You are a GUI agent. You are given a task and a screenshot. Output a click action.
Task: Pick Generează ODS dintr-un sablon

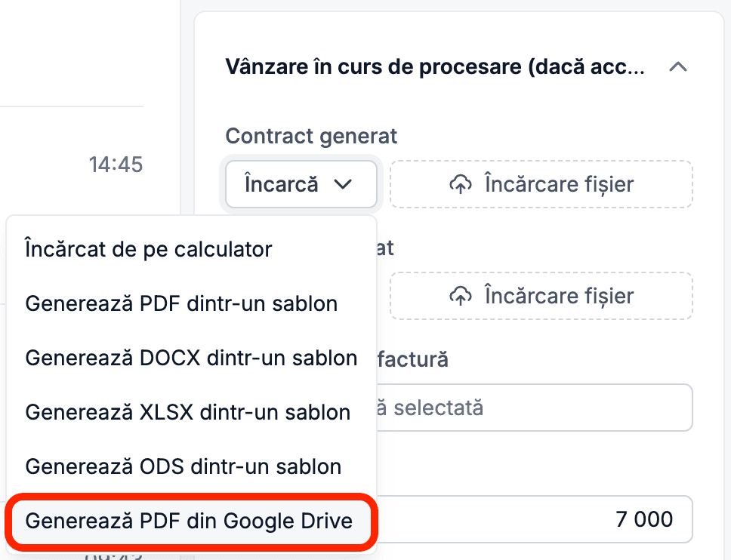tap(184, 466)
